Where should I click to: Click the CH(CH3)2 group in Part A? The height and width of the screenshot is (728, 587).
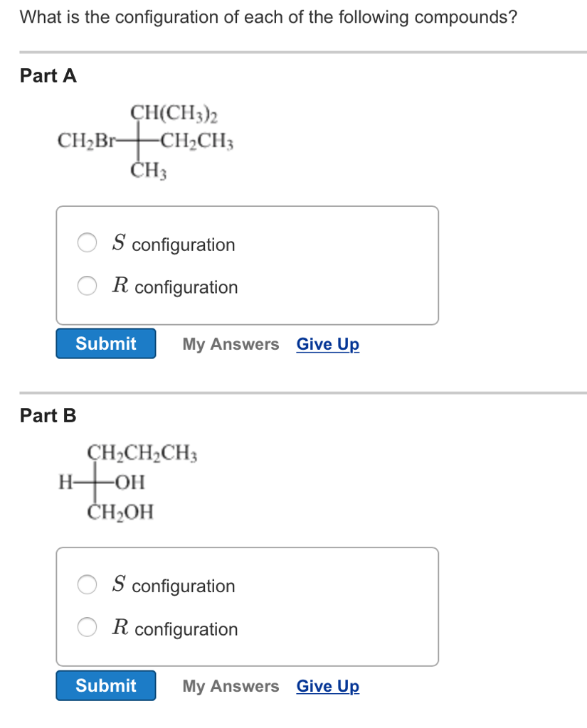pos(173,112)
